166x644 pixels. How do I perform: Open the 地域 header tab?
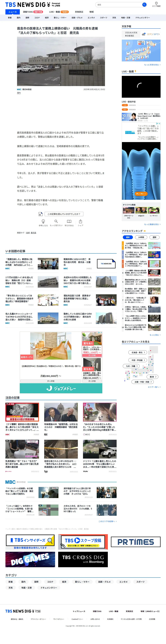(91, 12)
